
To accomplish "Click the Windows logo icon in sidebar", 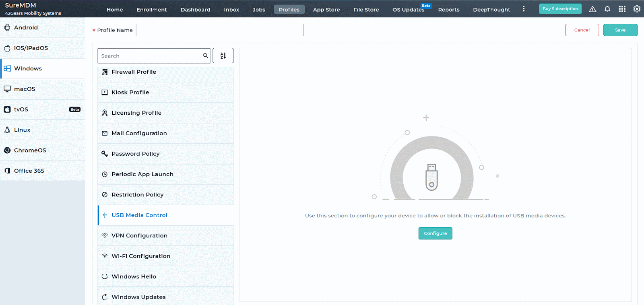I will pos(7,68).
